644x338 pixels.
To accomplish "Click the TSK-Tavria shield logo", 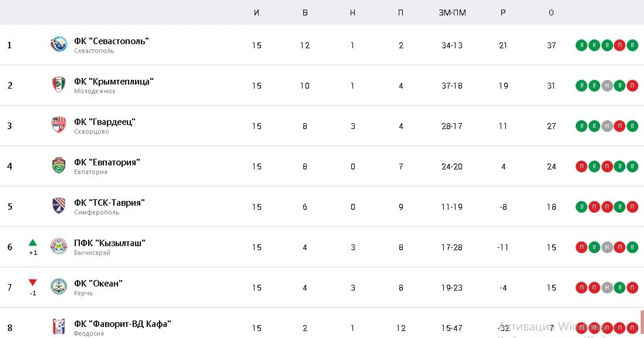I will click(x=59, y=206).
